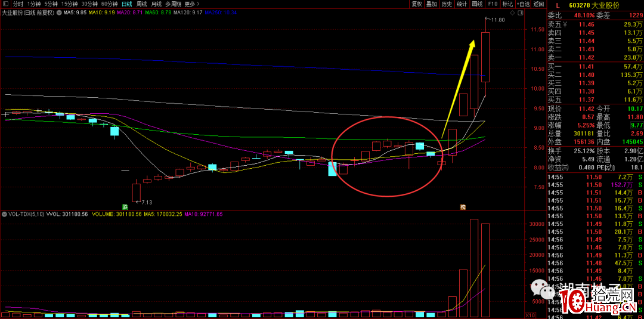The image size is (644, 319).
Task: Click the green 跌 marker below chart
Action: (x=123, y=206)
